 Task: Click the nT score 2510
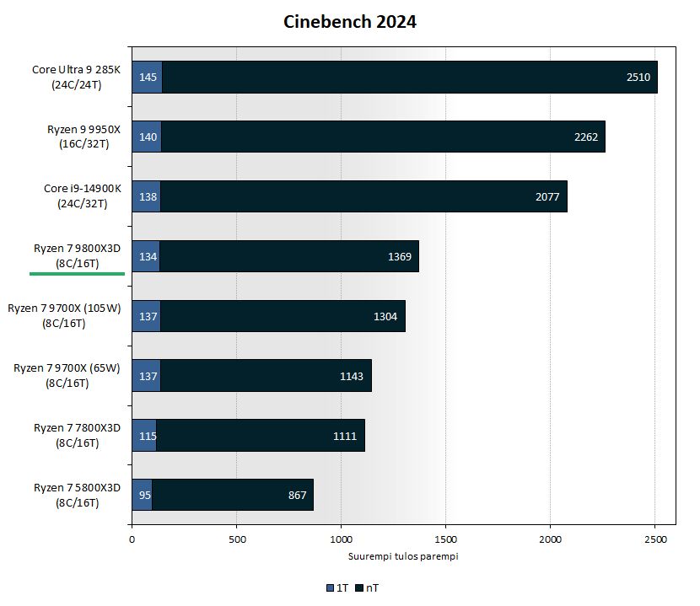pos(638,78)
